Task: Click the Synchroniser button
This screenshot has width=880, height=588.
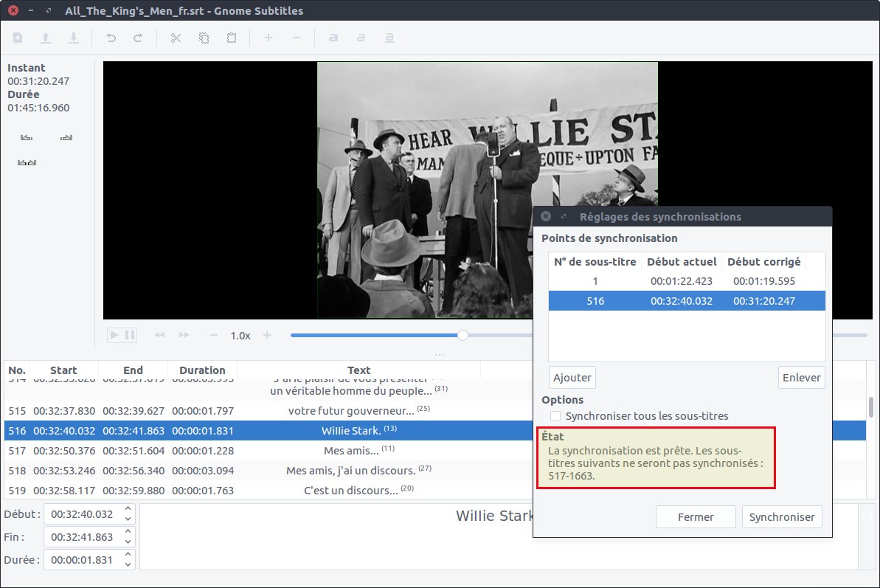Action: click(x=782, y=516)
